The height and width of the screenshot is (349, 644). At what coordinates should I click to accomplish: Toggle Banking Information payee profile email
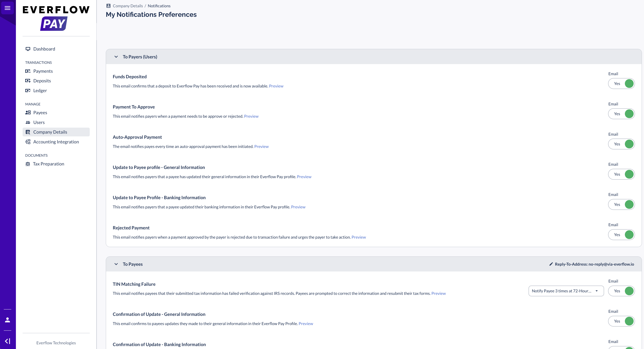click(621, 204)
